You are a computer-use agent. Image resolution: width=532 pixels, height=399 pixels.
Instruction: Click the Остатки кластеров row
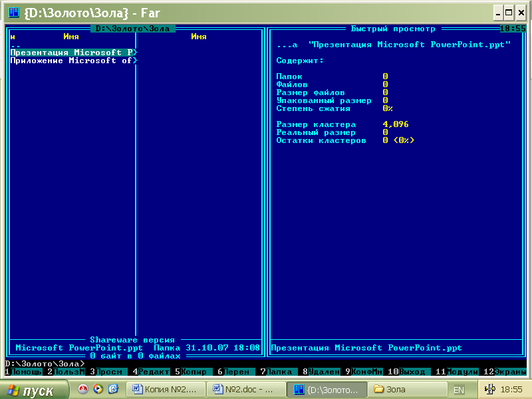pos(345,140)
